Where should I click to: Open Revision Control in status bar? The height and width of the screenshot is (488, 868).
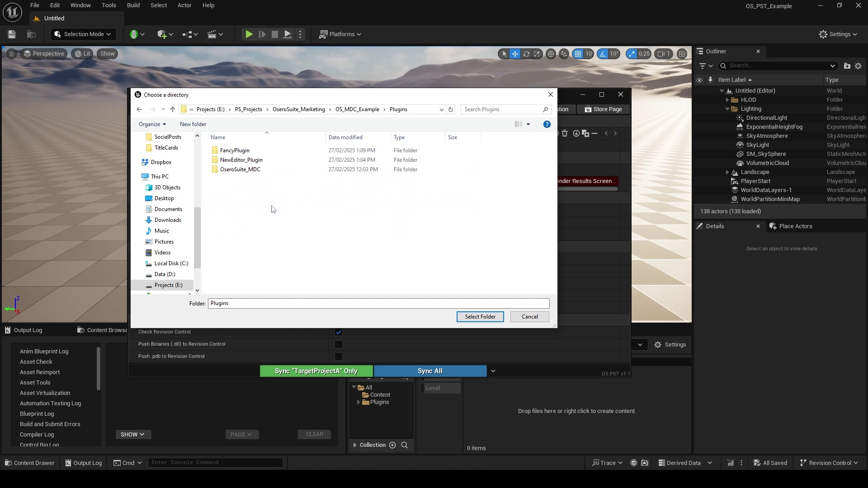[829, 463]
